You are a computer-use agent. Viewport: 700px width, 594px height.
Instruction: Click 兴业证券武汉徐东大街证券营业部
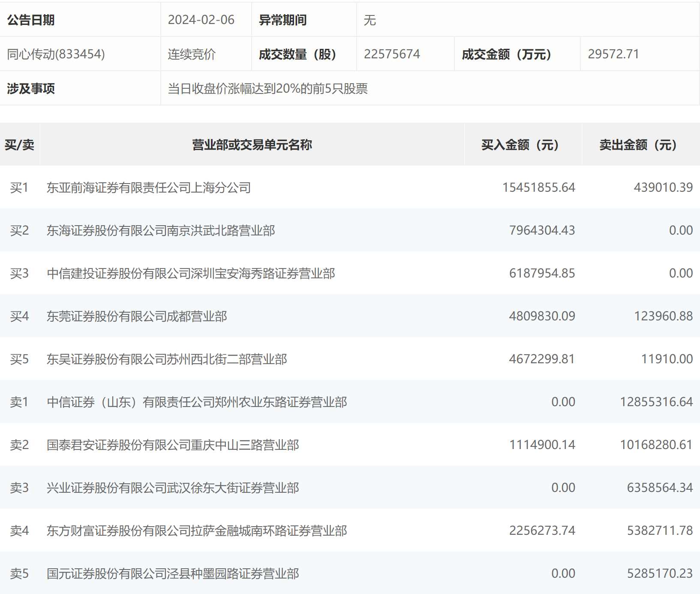point(173,488)
